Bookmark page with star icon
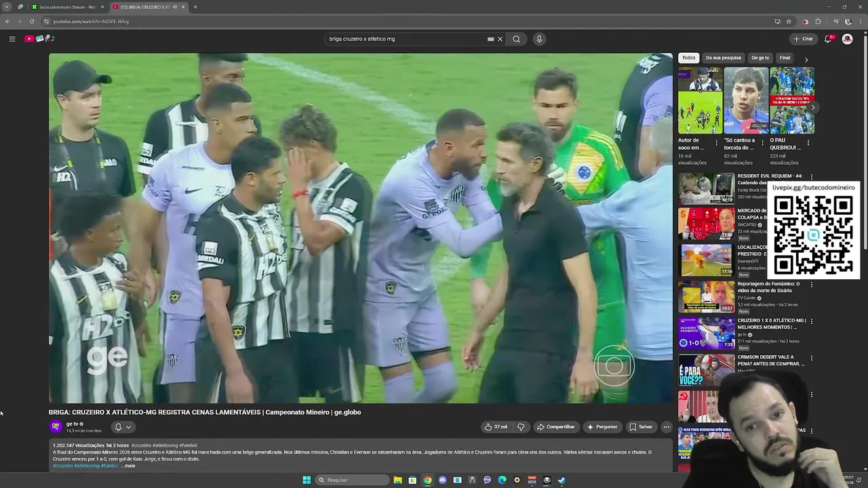868x488 pixels. tap(789, 21)
